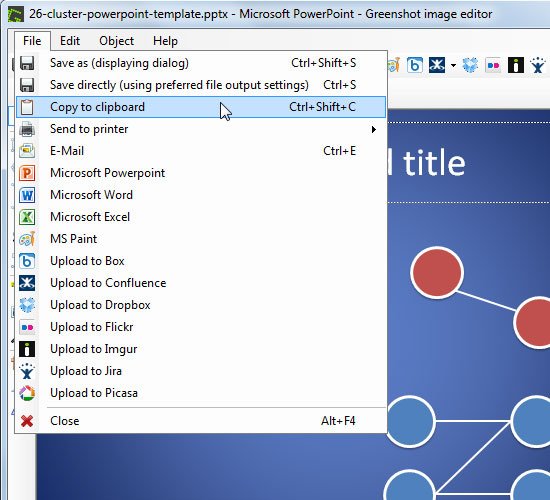Choose Copy to clipboard
Viewport: 550px width, 500px height.
[x=201, y=107]
